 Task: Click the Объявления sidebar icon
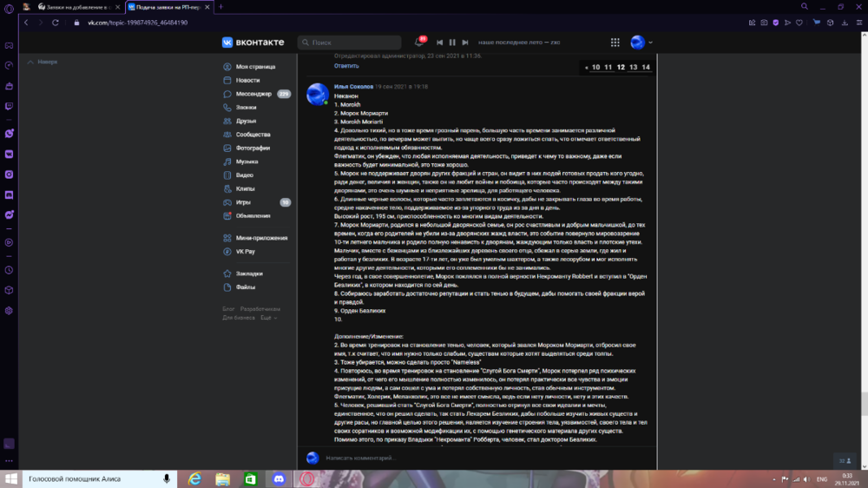[227, 216]
